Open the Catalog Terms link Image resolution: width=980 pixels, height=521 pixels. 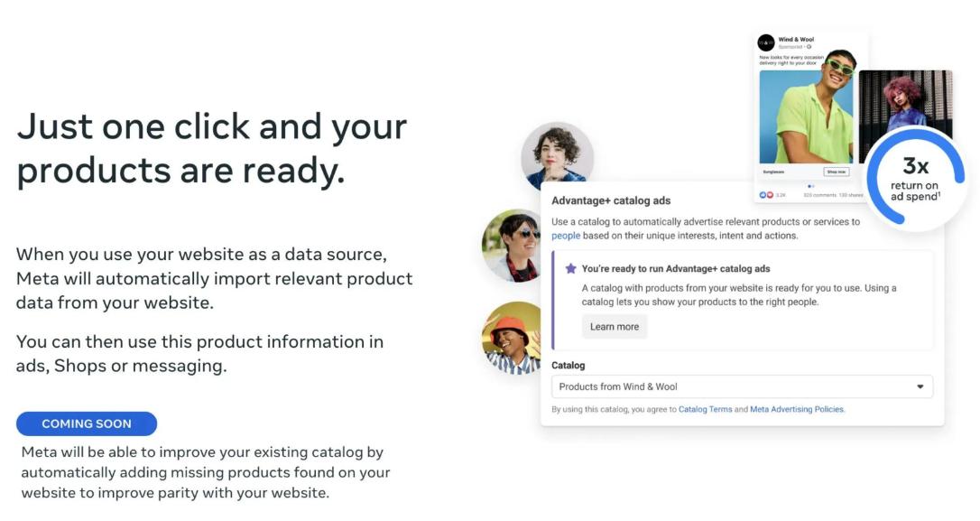pos(705,409)
